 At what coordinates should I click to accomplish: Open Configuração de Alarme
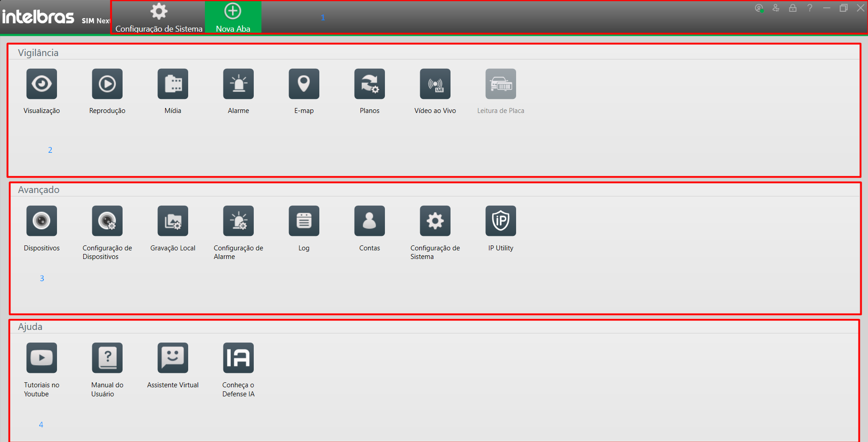coord(238,221)
